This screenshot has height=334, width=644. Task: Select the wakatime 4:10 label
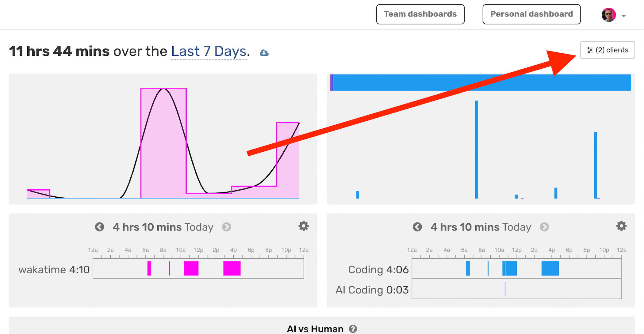pyautogui.click(x=54, y=270)
